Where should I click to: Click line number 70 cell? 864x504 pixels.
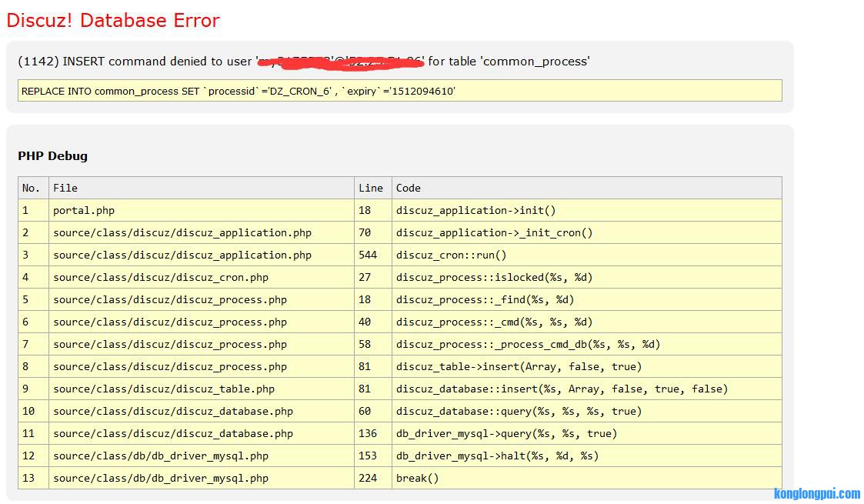pyautogui.click(x=373, y=232)
